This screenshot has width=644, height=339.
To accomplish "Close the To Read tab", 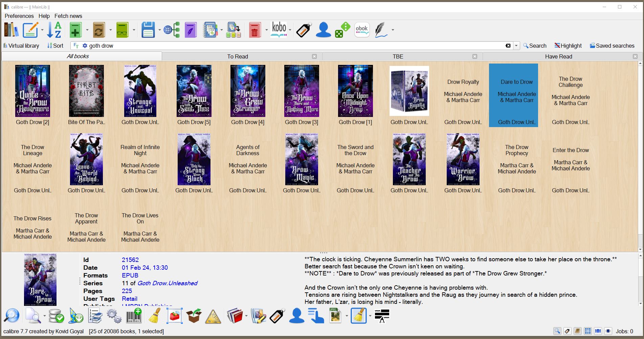I will pos(314,56).
